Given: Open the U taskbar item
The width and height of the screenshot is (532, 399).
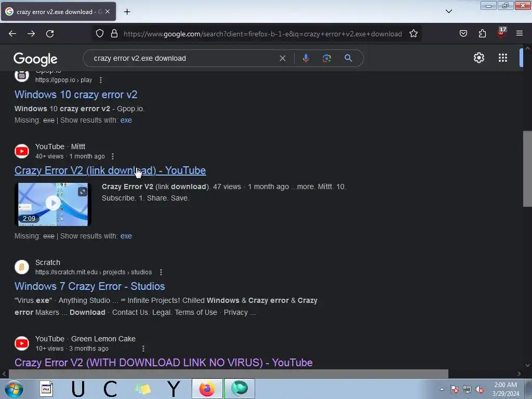Looking at the screenshot, I should (x=78, y=389).
